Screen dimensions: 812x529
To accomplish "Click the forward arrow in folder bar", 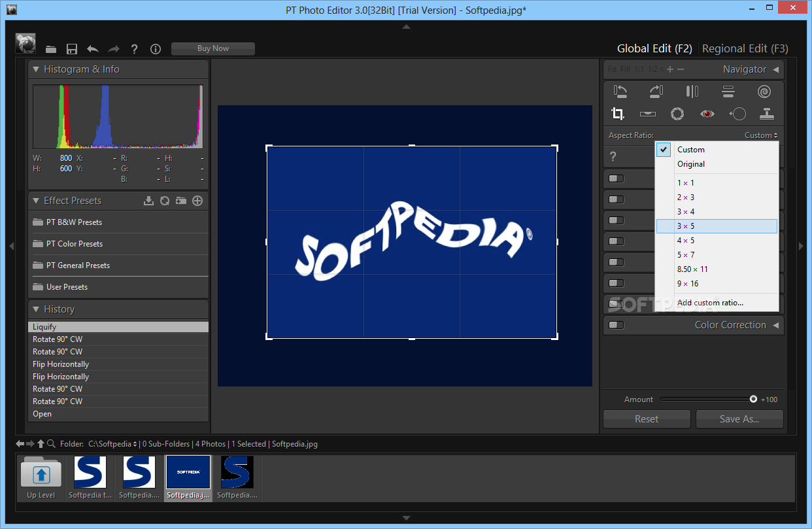I will click(30, 443).
